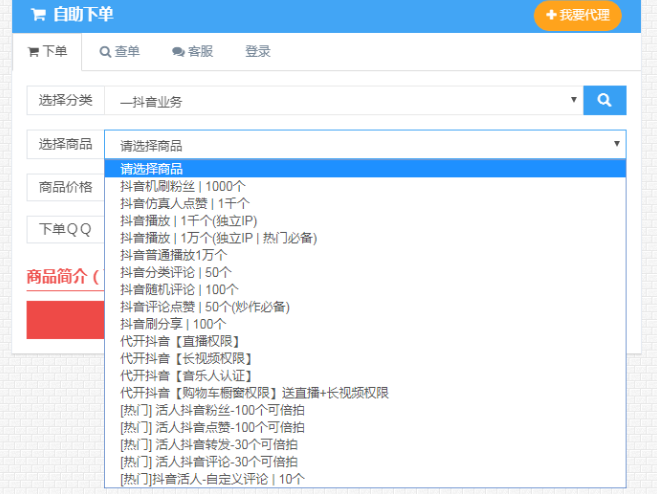Pick [热门] 活人抖音点赞-100个可倍拍
This screenshot has height=494, width=657.
point(365,427)
